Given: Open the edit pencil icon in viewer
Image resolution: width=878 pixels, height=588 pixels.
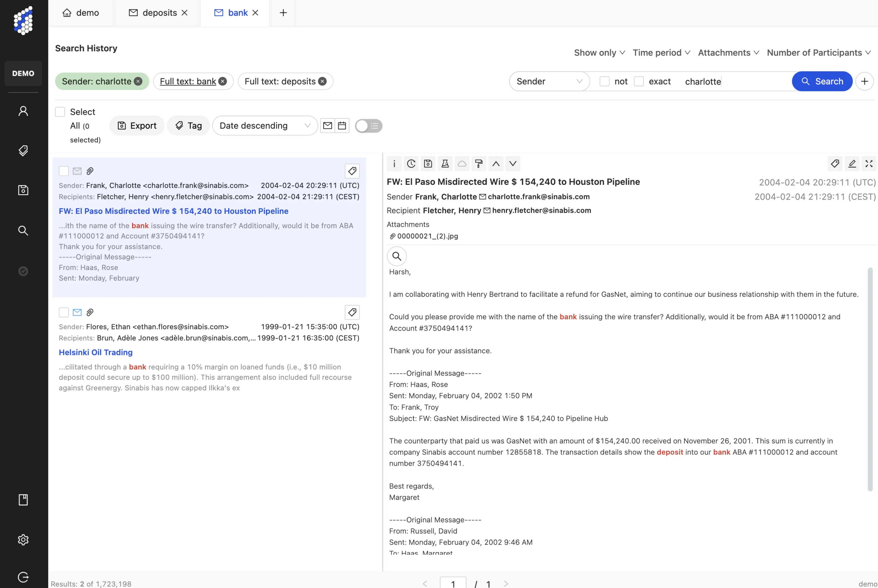Looking at the screenshot, I should [852, 163].
